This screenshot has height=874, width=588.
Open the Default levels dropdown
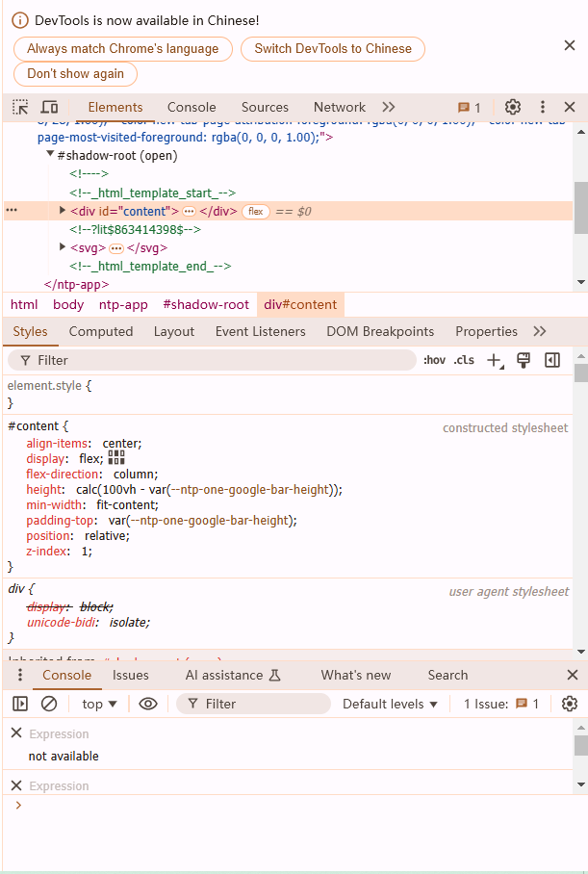point(390,704)
